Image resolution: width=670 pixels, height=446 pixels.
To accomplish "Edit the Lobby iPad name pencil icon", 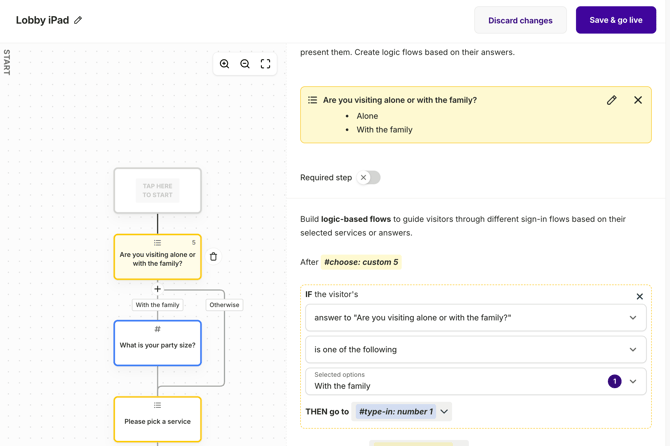I will (x=78, y=20).
